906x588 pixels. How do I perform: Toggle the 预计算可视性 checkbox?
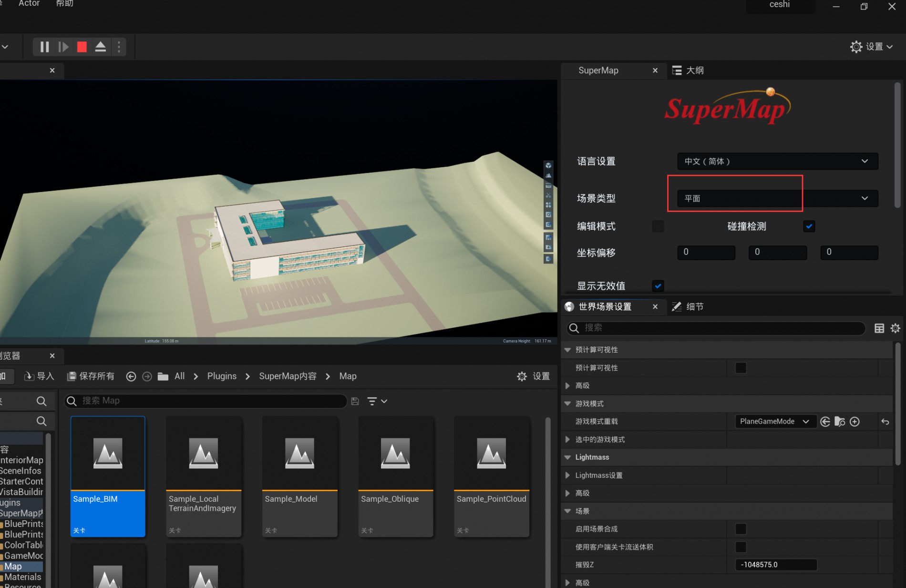point(741,368)
